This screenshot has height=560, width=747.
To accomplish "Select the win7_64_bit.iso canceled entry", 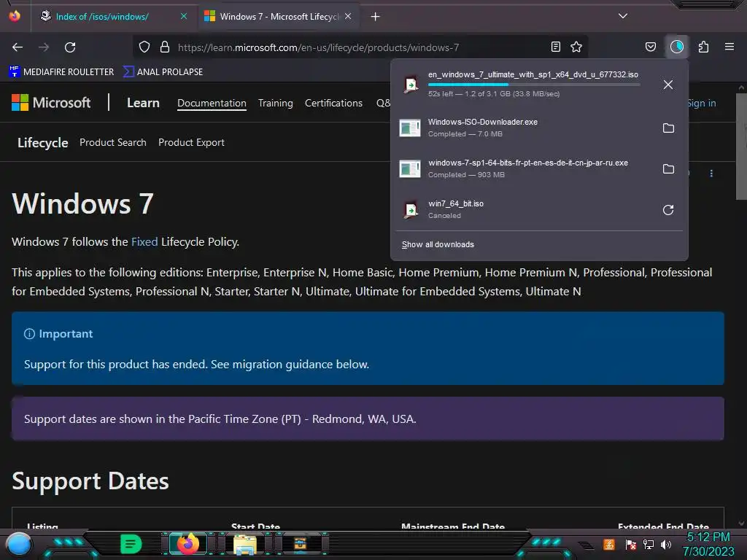I will (x=525, y=209).
